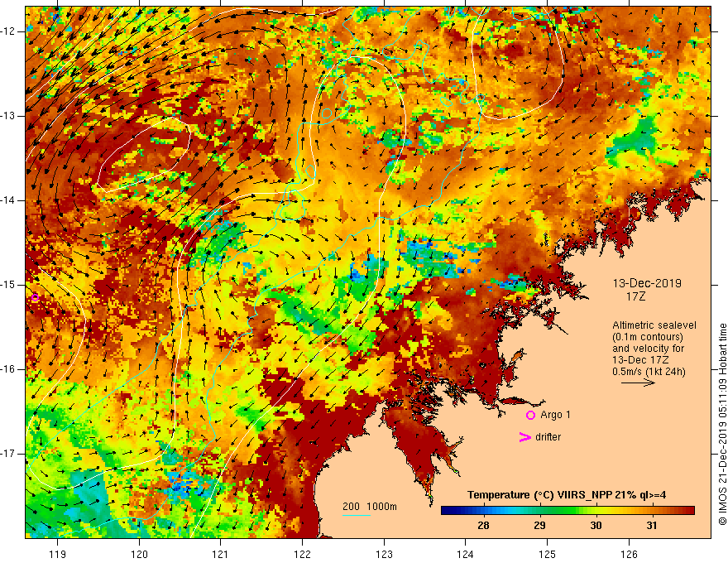Click the '(0.1m contours)' text
728x563 pixels.
click(648, 337)
